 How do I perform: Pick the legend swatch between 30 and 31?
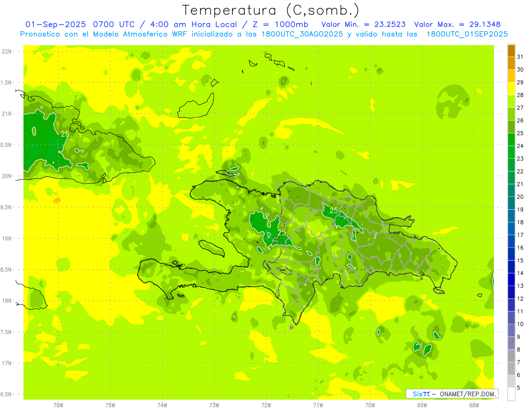(x=511, y=63)
